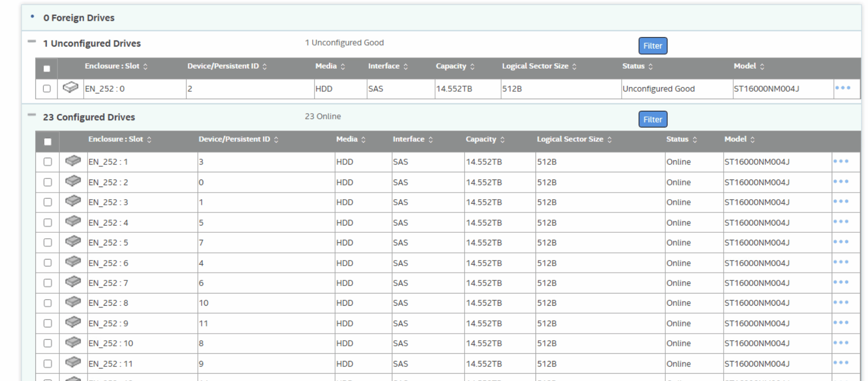This screenshot has height=381, width=868.
Task: Enable the checkbox for drive EN_252:5
Action: [47, 242]
